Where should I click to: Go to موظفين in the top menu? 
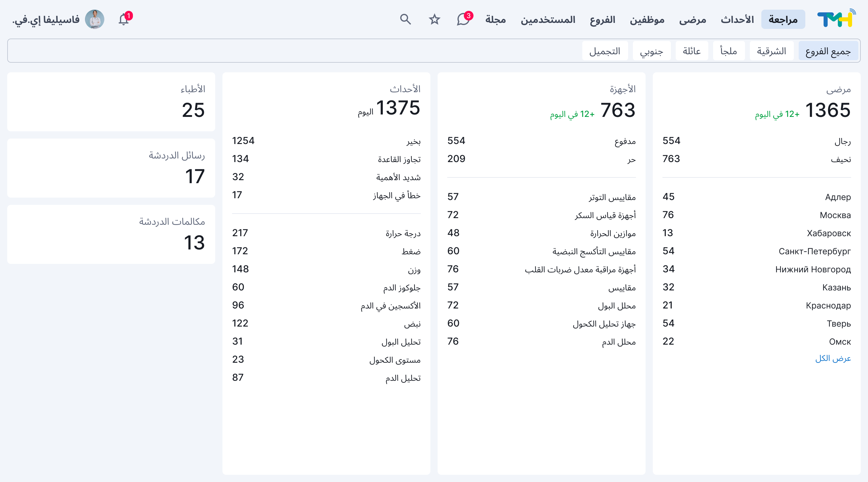pos(647,20)
